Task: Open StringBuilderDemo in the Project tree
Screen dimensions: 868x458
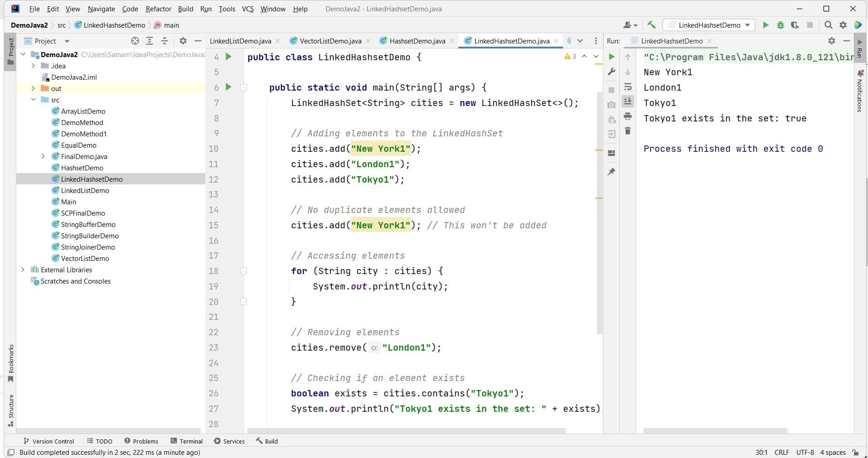Action: tap(90, 236)
